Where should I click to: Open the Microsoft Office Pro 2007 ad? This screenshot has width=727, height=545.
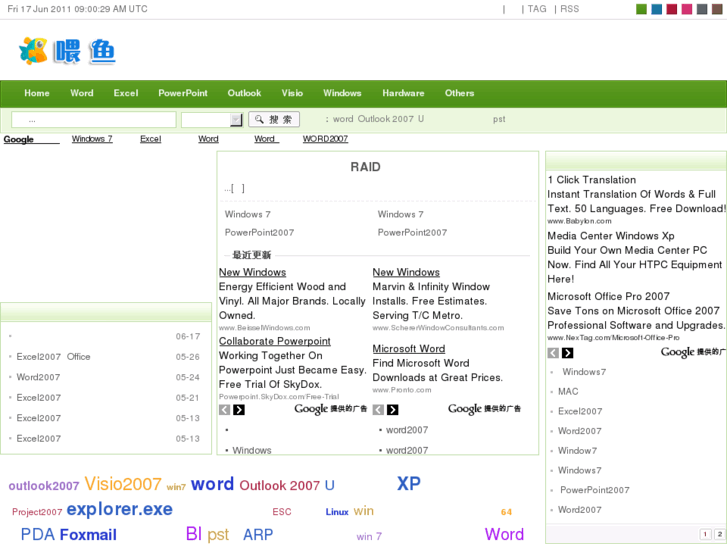608,296
